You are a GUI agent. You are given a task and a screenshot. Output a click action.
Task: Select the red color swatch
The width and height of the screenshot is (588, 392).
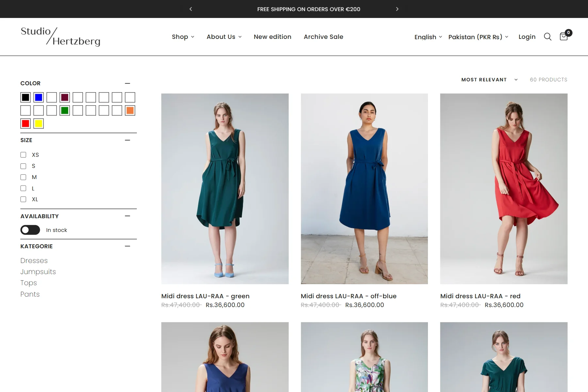[25, 123]
